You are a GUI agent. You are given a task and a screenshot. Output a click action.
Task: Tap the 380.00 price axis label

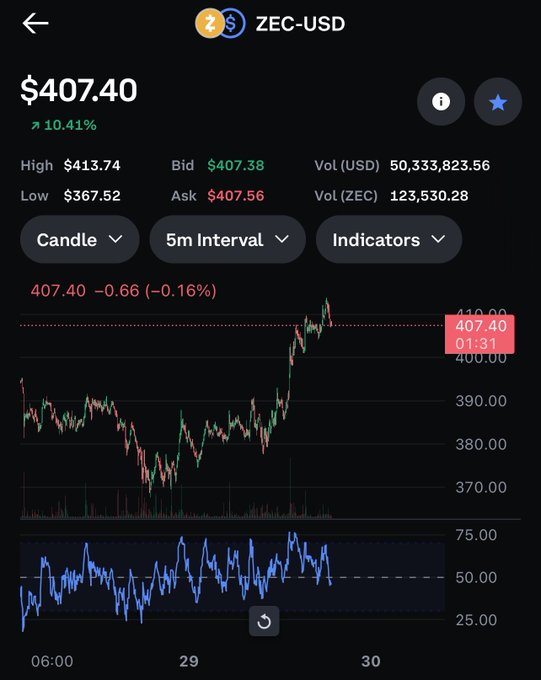pyautogui.click(x=481, y=444)
